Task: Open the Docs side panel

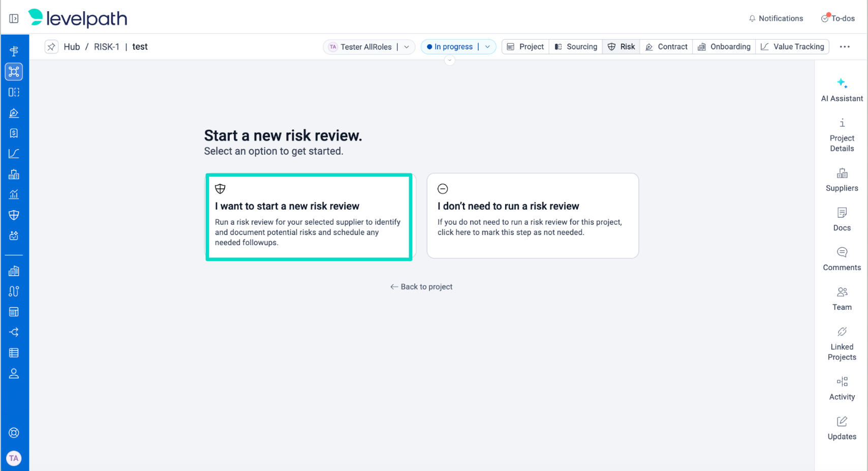Action: [842, 219]
